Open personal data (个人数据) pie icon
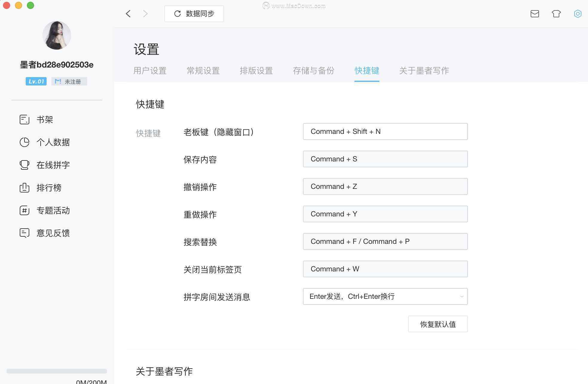This screenshot has height=384, width=588. coord(24,142)
